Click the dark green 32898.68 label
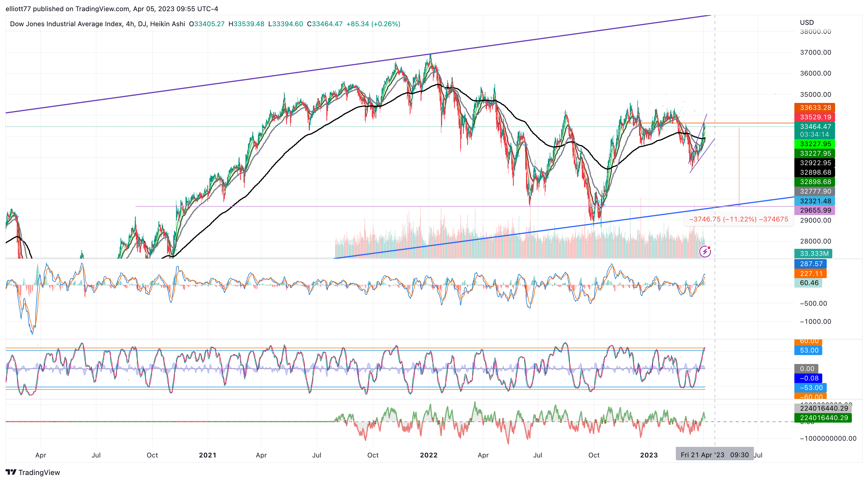The height and width of the screenshot is (482, 868). tap(814, 182)
